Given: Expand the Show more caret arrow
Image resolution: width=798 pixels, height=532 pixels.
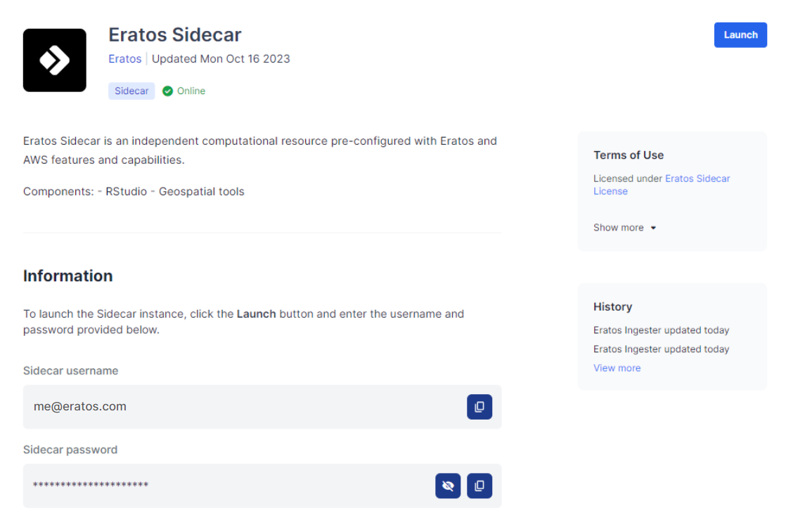Looking at the screenshot, I should (x=653, y=228).
